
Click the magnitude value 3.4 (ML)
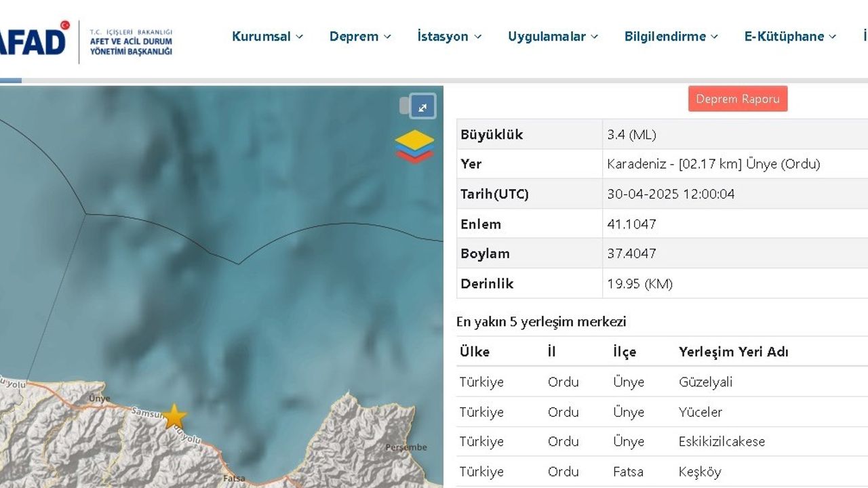point(631,134)
